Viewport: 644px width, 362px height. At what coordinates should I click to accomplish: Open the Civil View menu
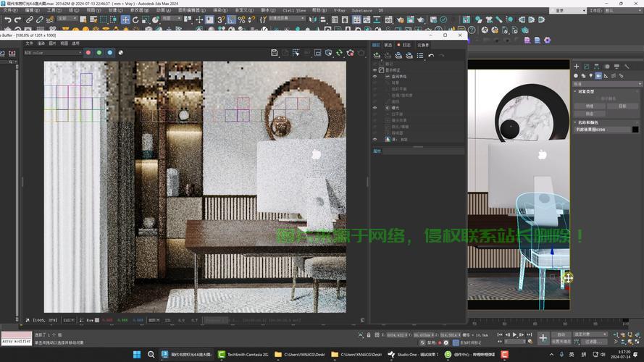tap(294, 11)
